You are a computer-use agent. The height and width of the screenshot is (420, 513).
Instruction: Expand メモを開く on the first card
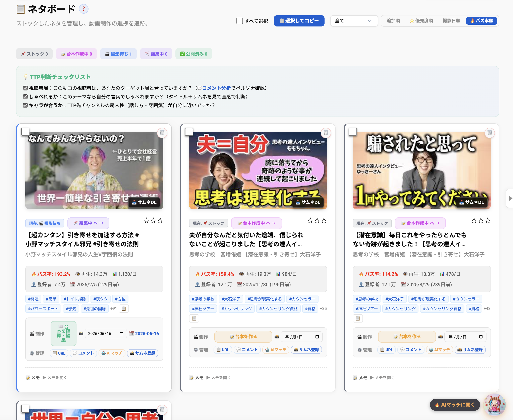[55, 377]
